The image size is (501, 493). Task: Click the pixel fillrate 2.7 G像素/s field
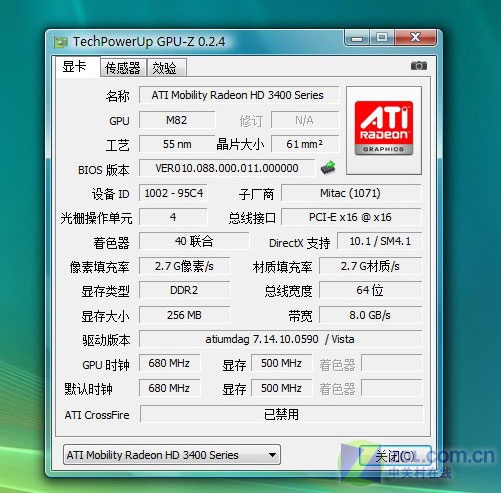coord(184,266)
